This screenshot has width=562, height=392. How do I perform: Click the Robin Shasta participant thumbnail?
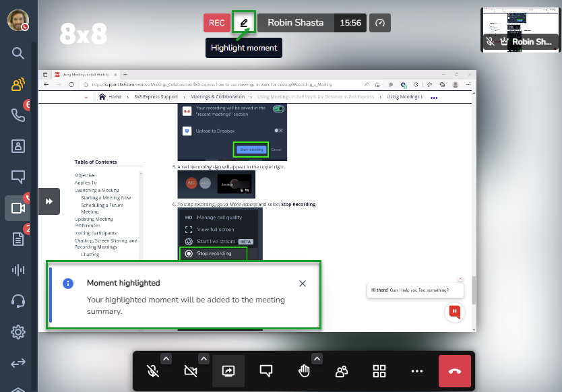[520, 30]
